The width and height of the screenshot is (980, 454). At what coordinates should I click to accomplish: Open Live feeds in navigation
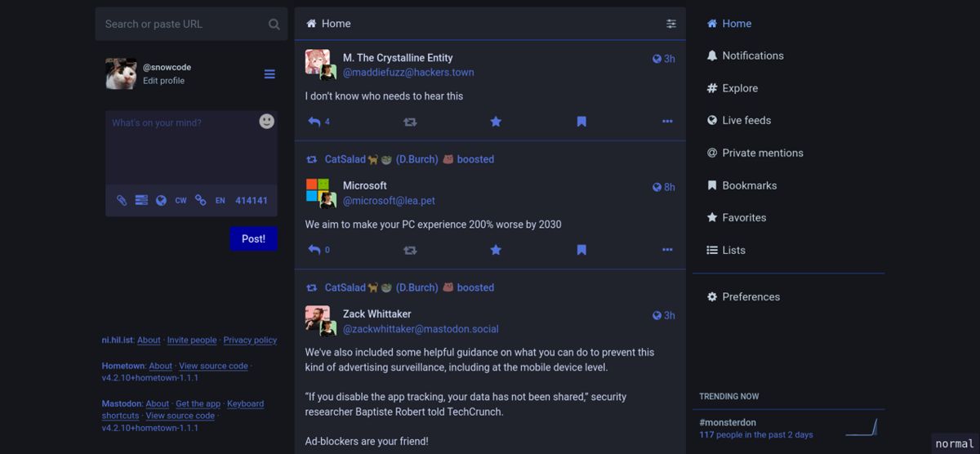738,120
